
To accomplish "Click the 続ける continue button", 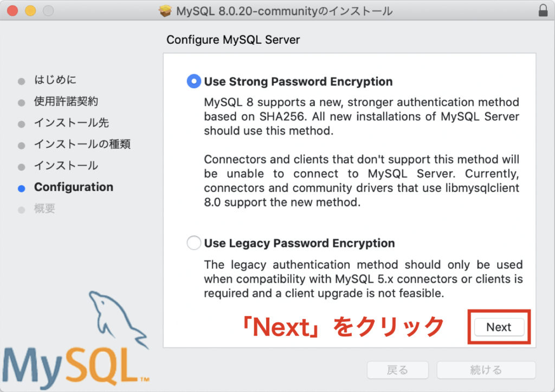I will (486, 370).
